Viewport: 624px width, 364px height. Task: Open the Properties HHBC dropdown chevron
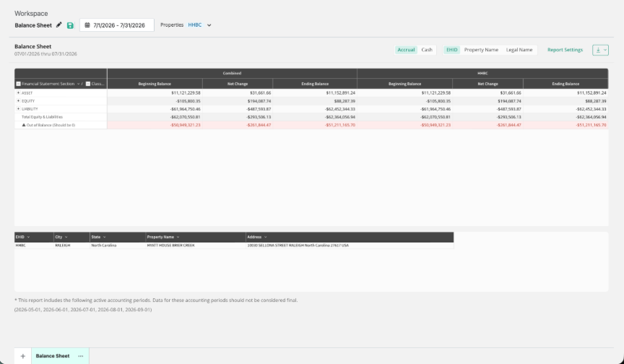click(x=209, y=25)
